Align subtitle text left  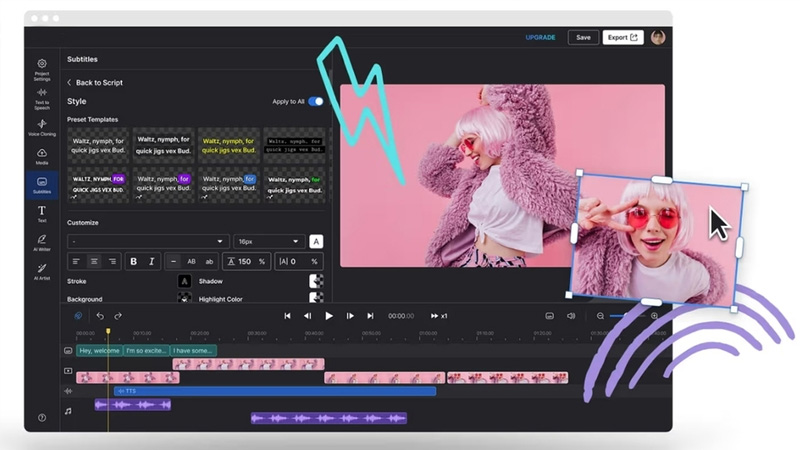pyautogui.click(x=76, y=261)
